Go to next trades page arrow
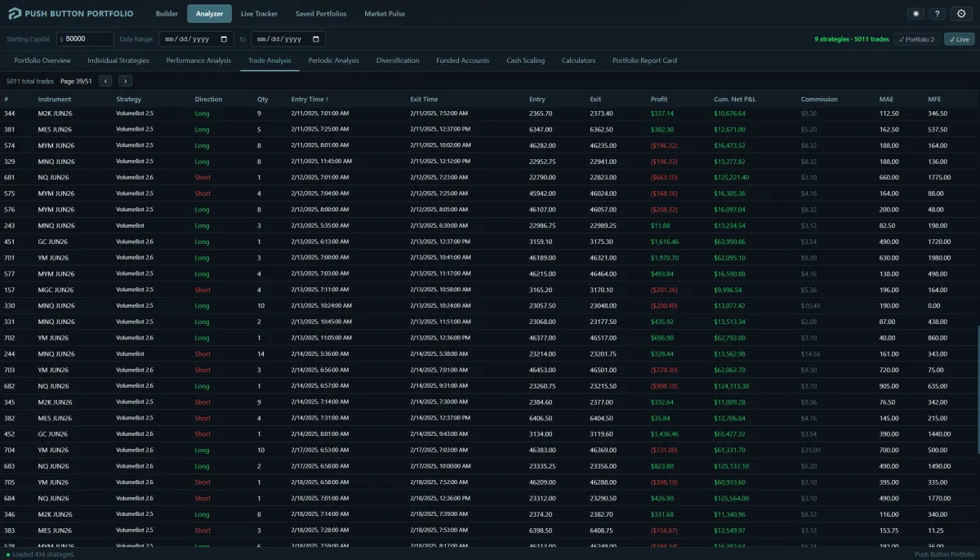Viewport: 980px width, 560px height. [x=125, y=81]
